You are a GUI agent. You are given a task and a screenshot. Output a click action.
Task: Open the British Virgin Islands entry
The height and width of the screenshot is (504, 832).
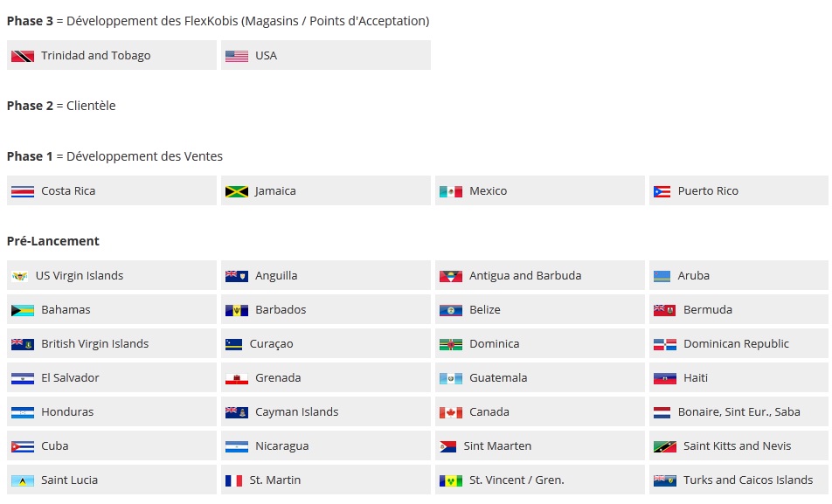point(112,343)
